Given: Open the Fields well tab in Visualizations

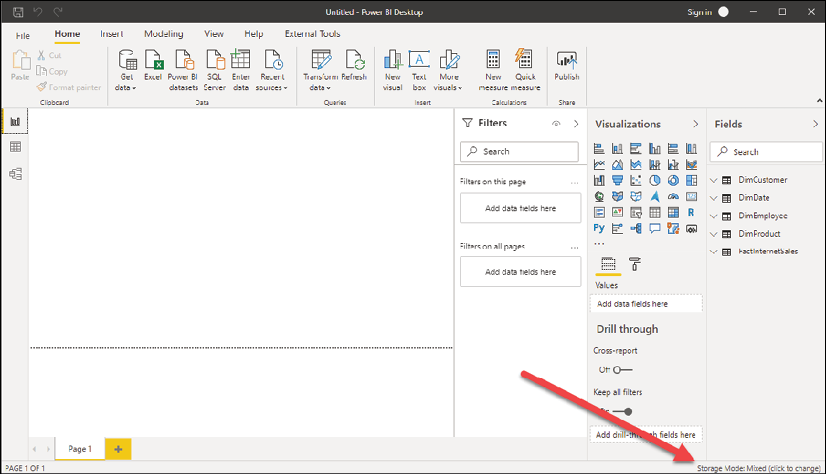Looking at the screenshot, I should tap(608, 264).
